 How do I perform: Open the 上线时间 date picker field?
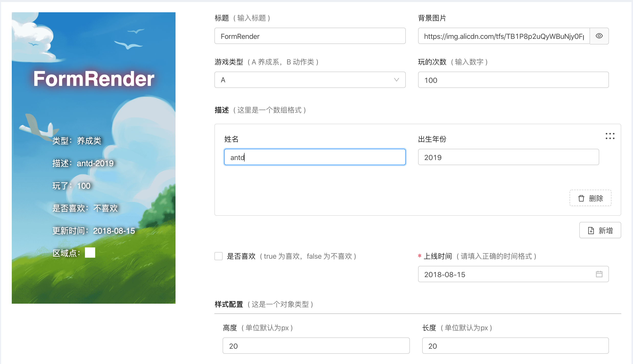(x=507, y=274)
